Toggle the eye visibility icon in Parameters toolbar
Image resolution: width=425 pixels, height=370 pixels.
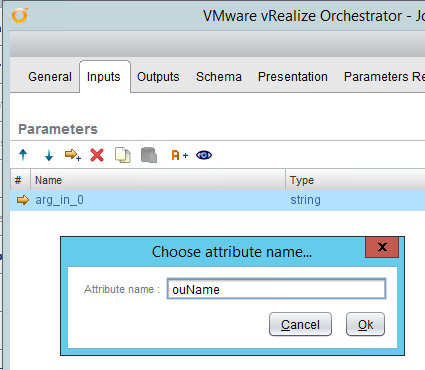coord(204,155)
